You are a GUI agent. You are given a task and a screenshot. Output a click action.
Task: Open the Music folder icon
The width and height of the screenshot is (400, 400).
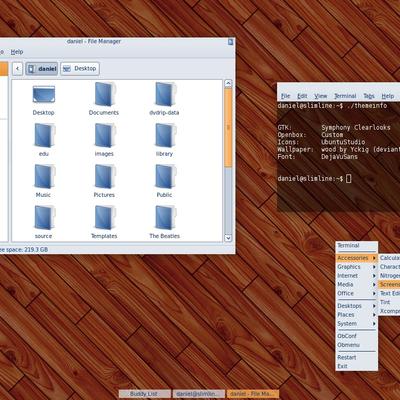click(x=44, y=177)
